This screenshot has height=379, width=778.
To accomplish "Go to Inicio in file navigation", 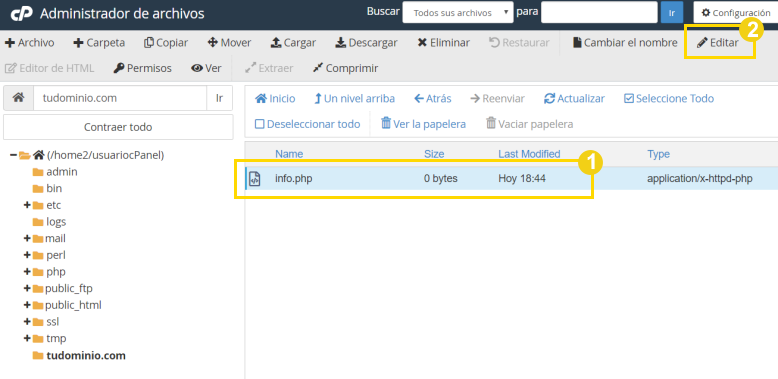I will pyautogui.click(x=275, y=98).
